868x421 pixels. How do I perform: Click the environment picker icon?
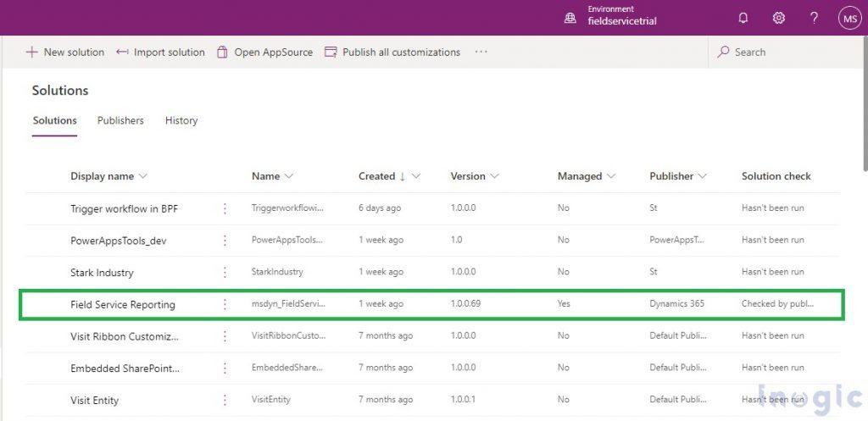coord(570,18)
